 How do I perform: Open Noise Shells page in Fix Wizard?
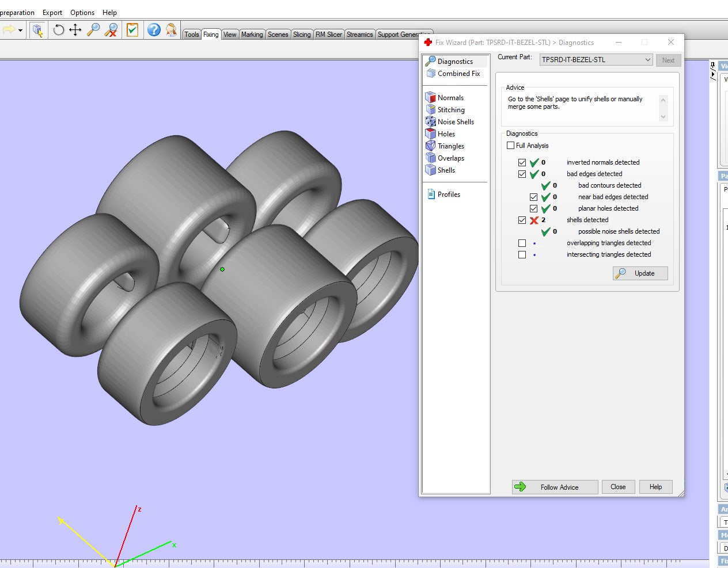[455, 122]
